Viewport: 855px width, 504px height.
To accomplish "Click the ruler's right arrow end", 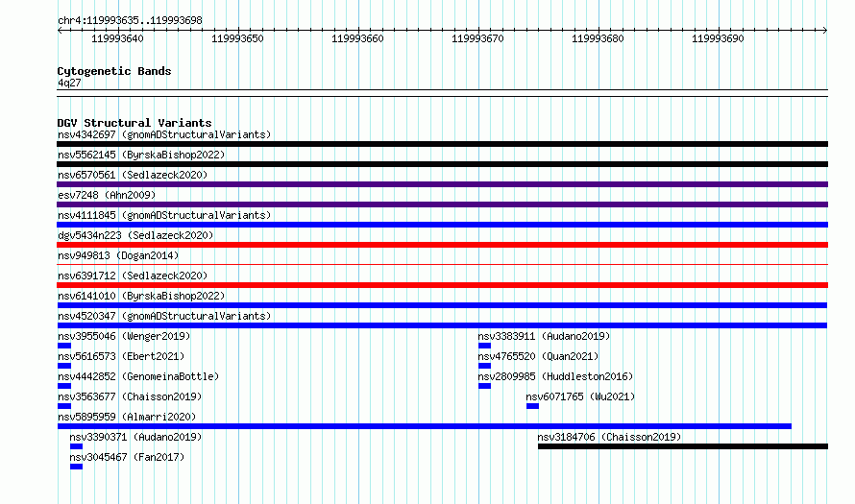I will pyautogui.click(x=825, y=31).
